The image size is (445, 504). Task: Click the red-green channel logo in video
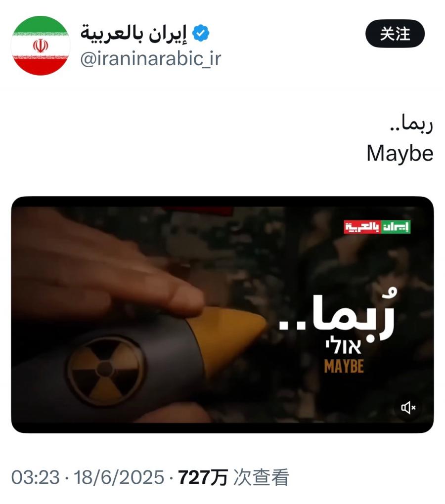377,227
